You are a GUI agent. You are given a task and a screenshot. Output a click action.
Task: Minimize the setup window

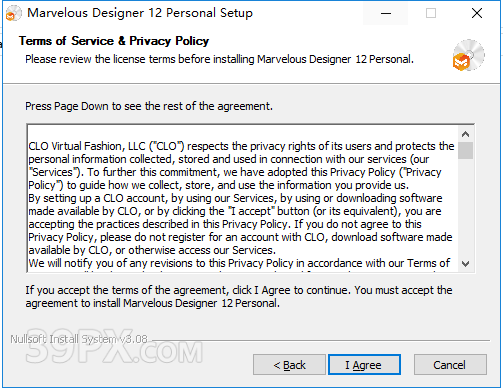click(386, 13)
